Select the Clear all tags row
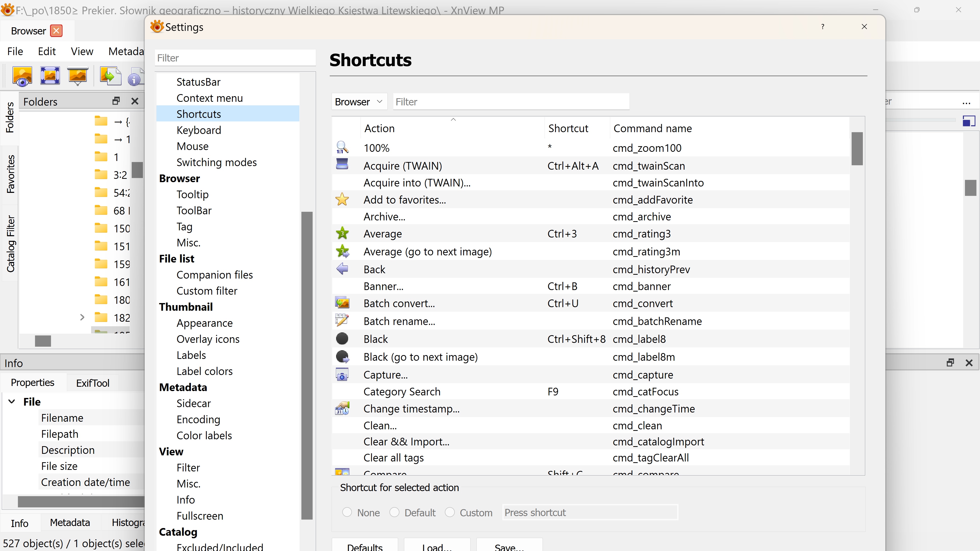This screenshot has height=551, width=980. click(591, 457)
